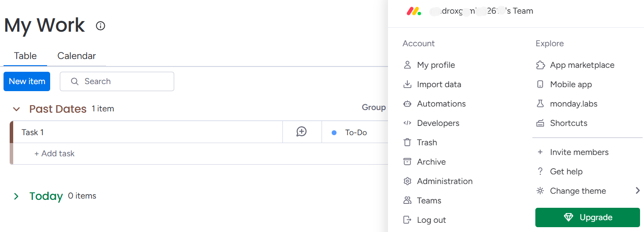The height and width of the screenshot is (232, 644).
Task: Click the info icon beside My Work
Action: 101,26
